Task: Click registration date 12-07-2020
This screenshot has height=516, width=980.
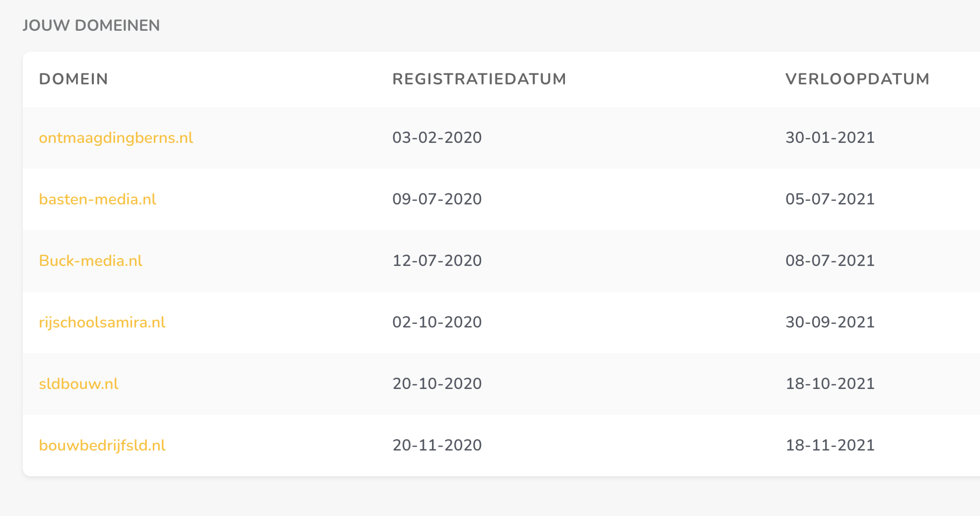Action: point(437,261)
